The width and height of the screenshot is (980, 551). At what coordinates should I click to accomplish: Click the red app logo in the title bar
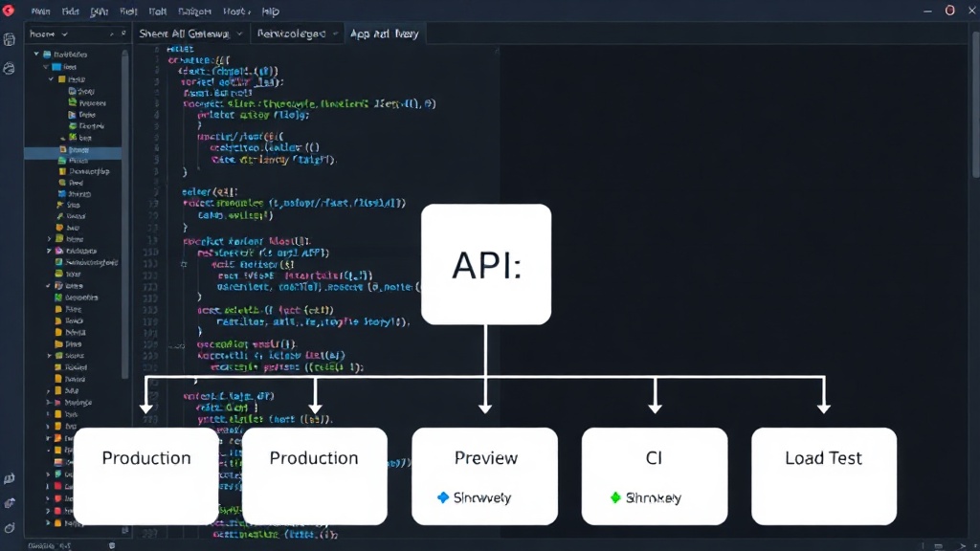(x=8, y=10)
